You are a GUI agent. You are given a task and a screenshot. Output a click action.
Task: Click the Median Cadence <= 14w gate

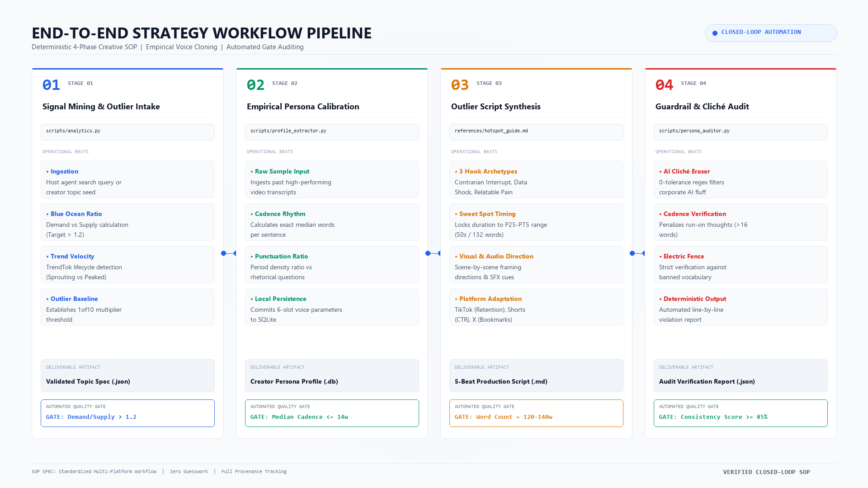[332, 413]
